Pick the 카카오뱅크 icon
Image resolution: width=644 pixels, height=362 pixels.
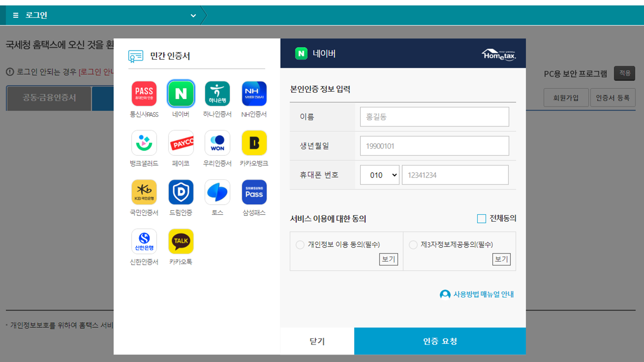pos(254,143)
